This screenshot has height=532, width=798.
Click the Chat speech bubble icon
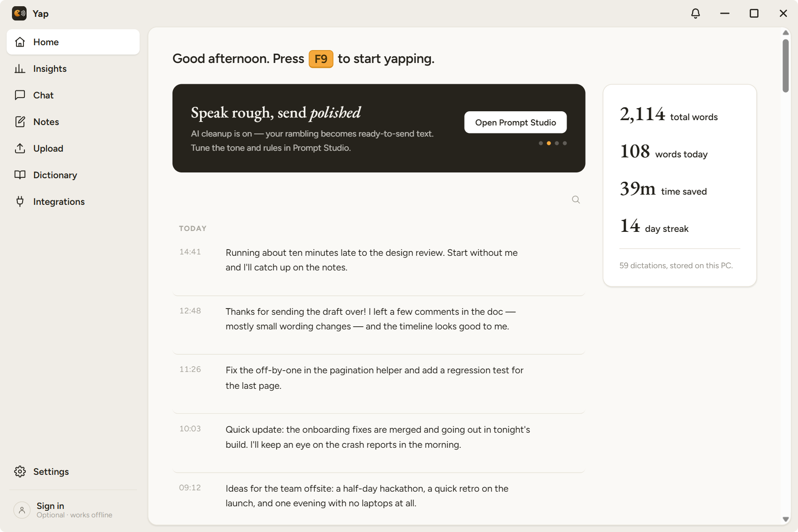[x=20, y=95]
